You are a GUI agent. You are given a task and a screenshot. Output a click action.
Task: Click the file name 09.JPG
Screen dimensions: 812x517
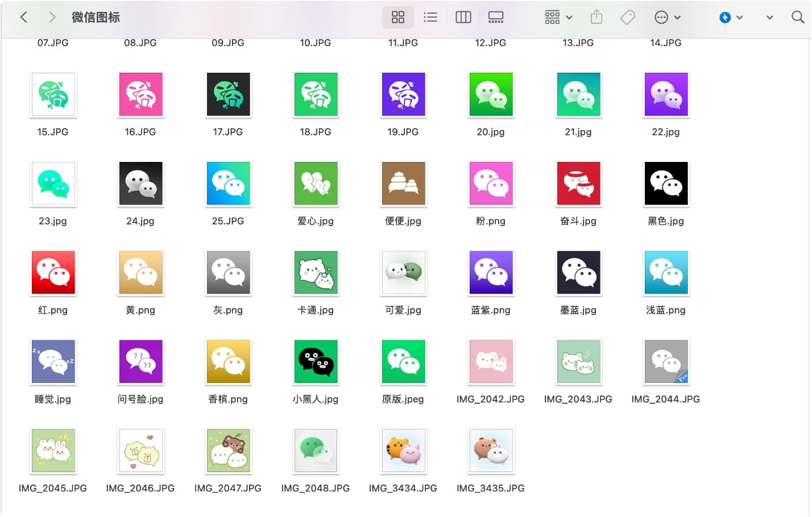tap(228, 43)
